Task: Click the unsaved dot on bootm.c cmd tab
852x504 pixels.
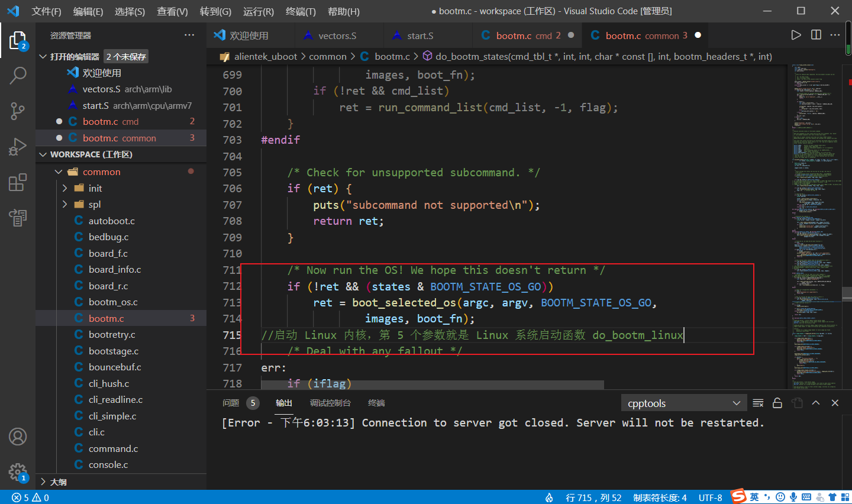Action: pos(571,35)
